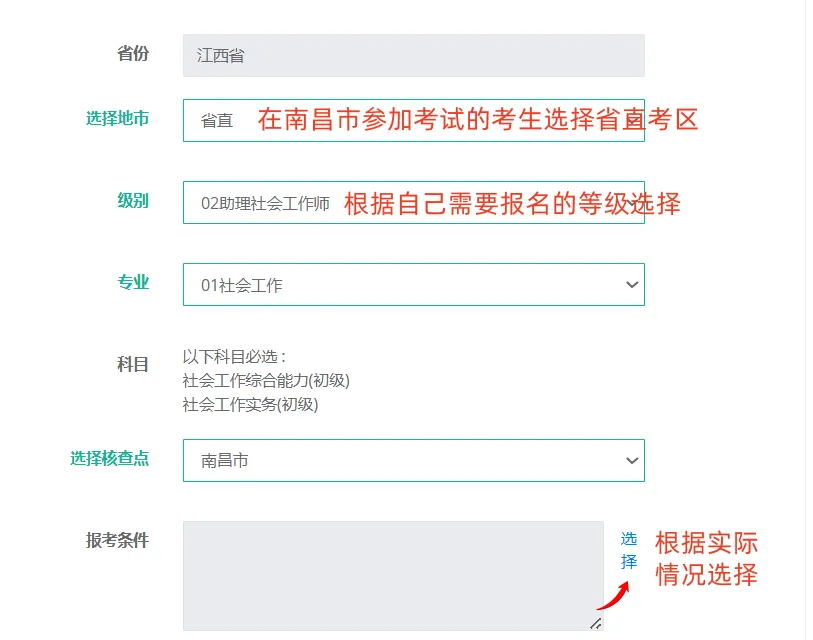Image resolution: width=813 pixels, height=640 pixels.
Task: Click the 报考条件 field label
Action: 117,540
